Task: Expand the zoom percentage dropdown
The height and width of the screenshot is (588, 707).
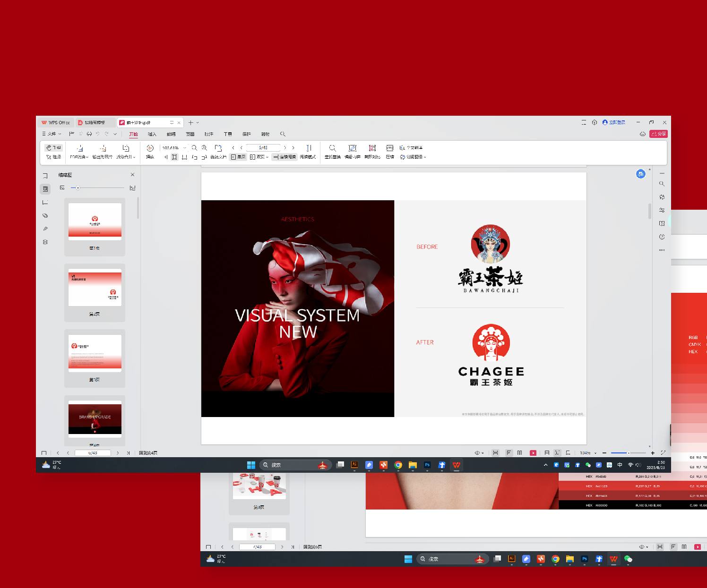Action: [184, 148]
